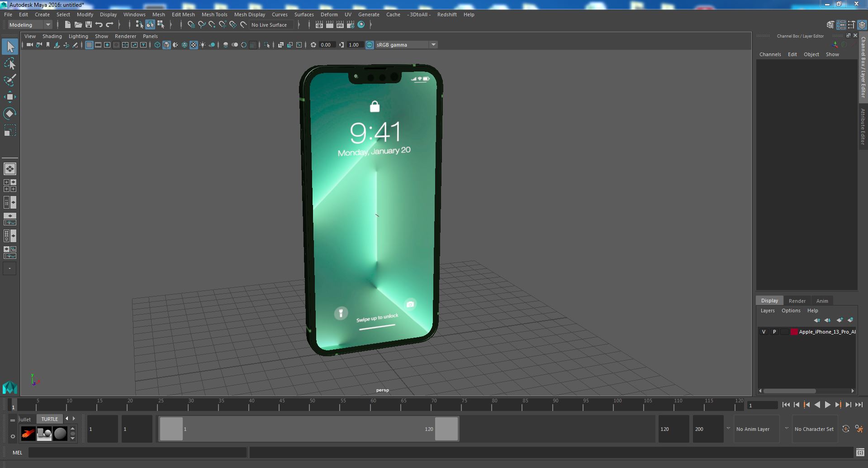Viewport: 868px width, 468px height.
Task: Open the Script Editor icon
Action: coord(860,452)
